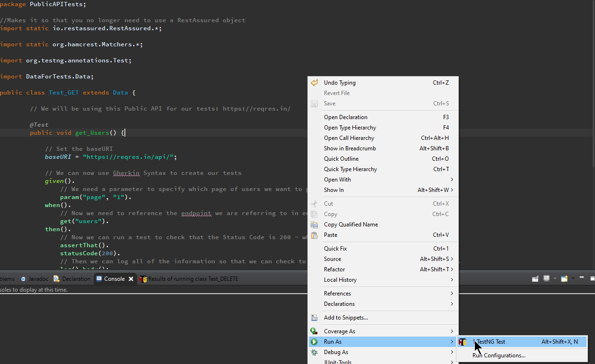Click the param("page", "1") line

tap(96, 197)
